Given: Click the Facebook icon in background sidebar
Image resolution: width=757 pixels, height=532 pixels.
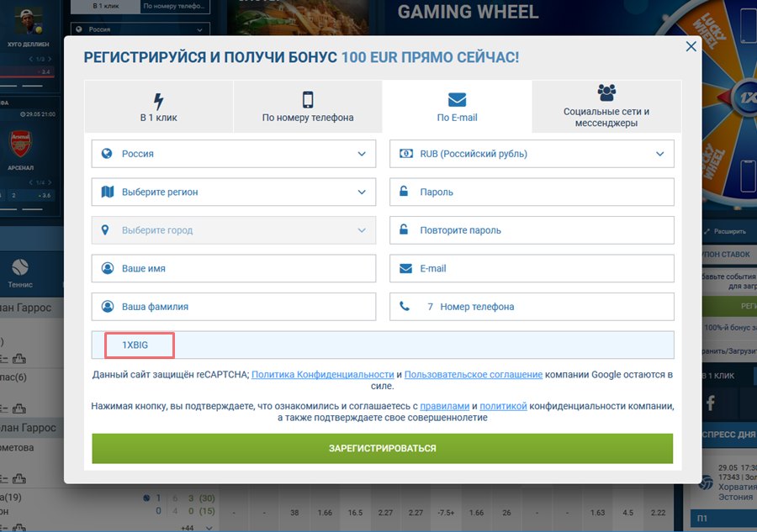Looking at the screenshot, I should (x=710, y=403).
